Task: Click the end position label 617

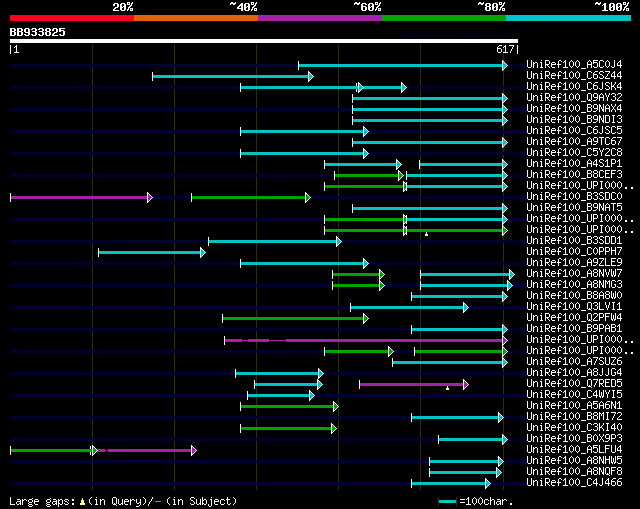Action: (x=505, y=49)
